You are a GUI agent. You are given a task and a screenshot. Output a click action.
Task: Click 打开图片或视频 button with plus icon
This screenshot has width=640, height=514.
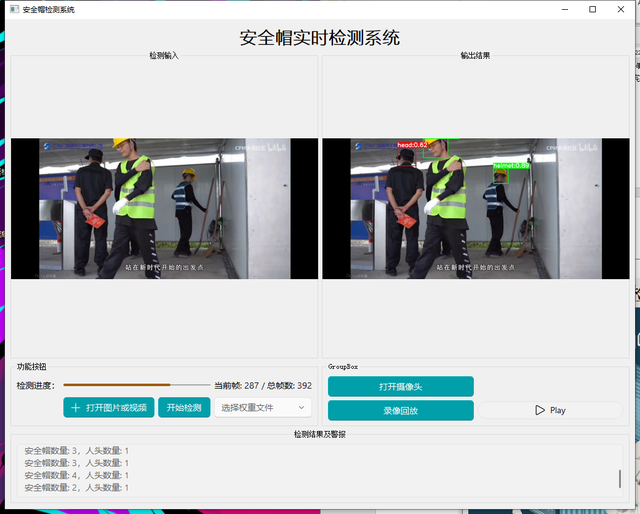click(108, 408)
